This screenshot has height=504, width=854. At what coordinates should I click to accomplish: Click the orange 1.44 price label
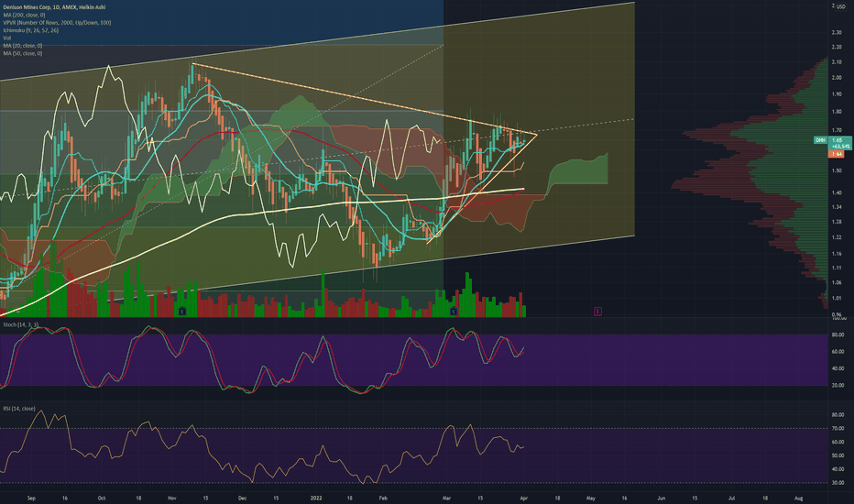click(x=836, y=154)
